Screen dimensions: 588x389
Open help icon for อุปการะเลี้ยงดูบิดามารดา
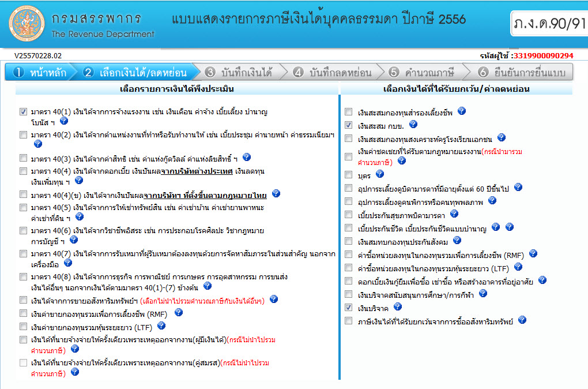point(518,187)
